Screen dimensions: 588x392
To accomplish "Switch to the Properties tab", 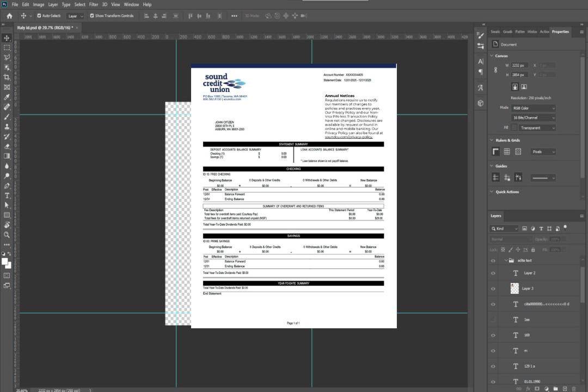I will (x=560, y=32).
